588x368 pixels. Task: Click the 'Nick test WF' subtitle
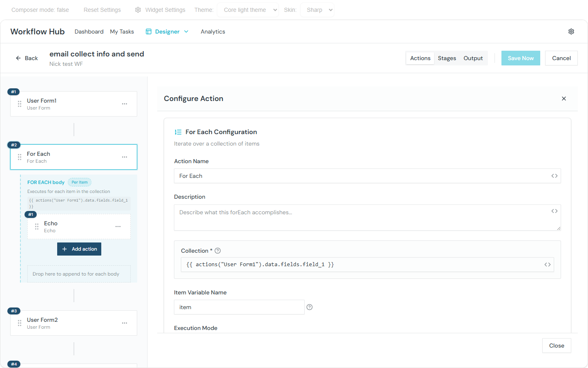pyautogui.click(x=66, y=64)
